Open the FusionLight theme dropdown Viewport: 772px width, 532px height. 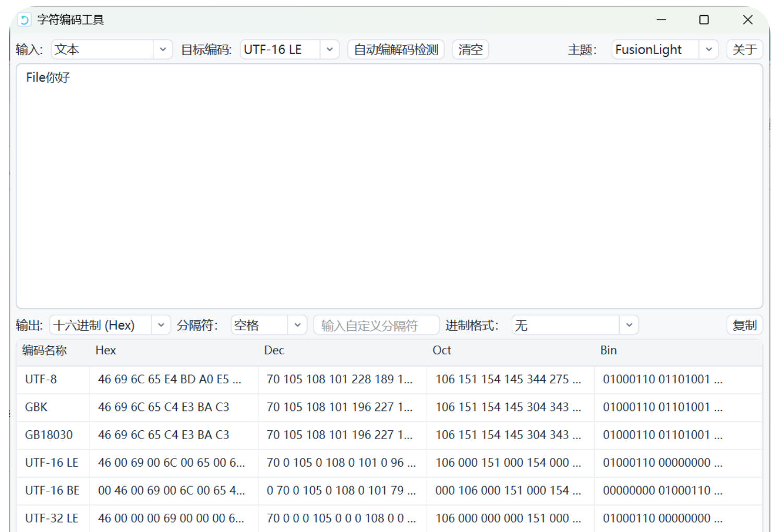point(664,50)
